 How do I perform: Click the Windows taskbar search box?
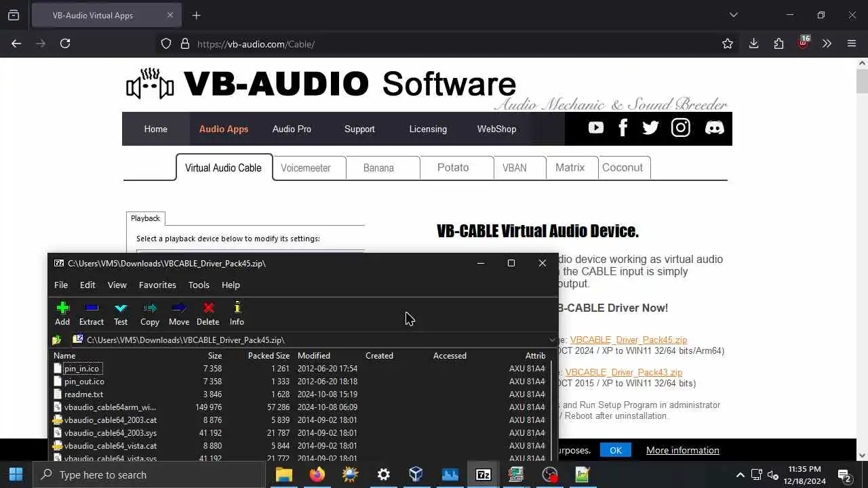[x=149, y=474]
